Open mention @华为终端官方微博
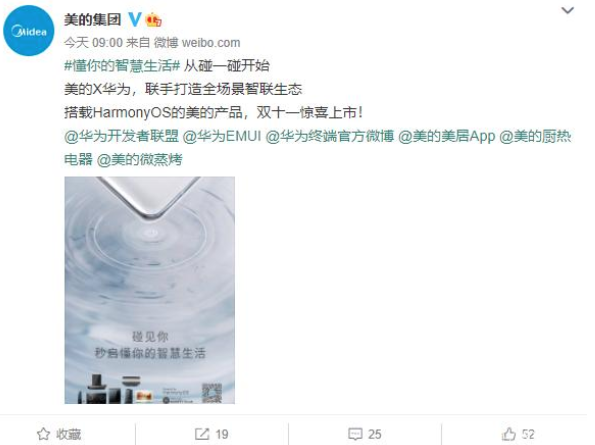Screen dimensions: 595x445 click(330, 136)
